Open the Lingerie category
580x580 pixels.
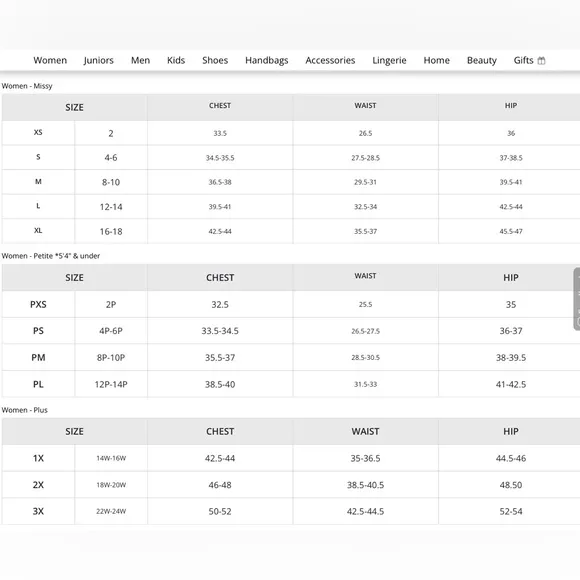(x=389, y=60)
